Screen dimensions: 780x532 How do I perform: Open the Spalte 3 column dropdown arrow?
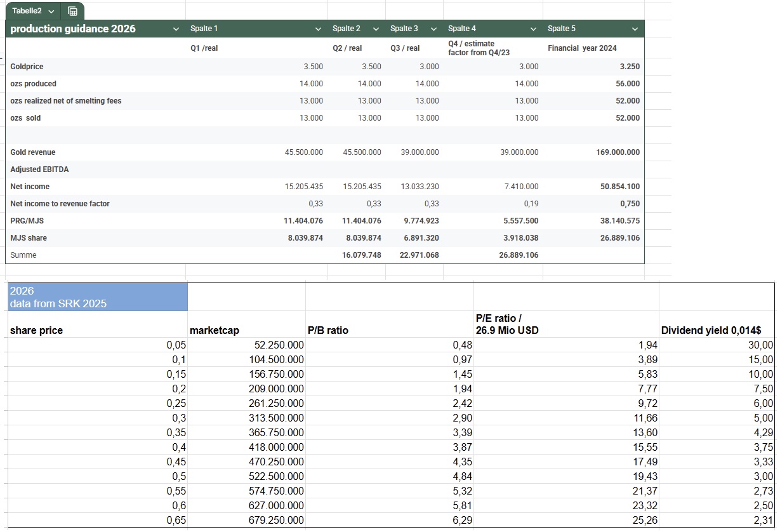(433, 29)
